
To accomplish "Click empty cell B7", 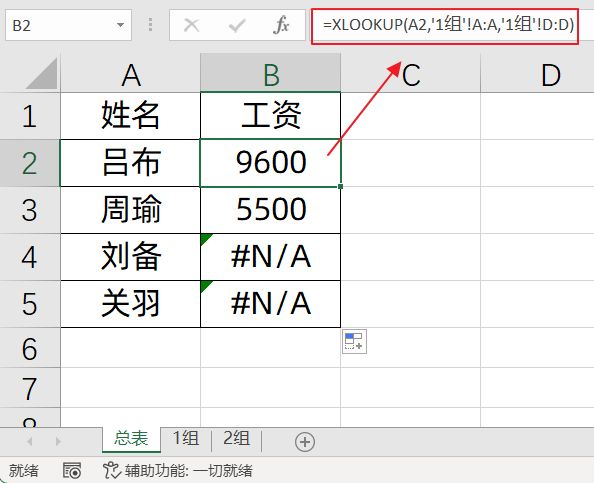I will [x=270, y=388].
